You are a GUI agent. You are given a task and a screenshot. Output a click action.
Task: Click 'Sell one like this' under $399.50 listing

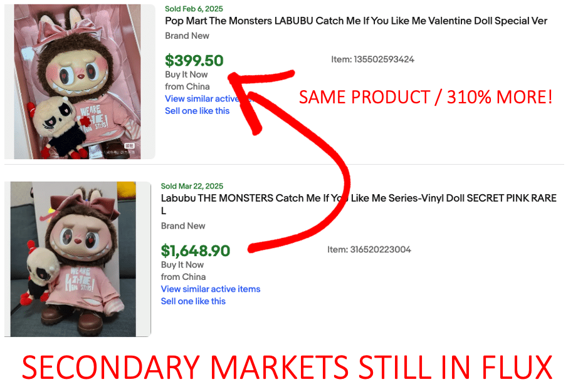tap(197, 111)
